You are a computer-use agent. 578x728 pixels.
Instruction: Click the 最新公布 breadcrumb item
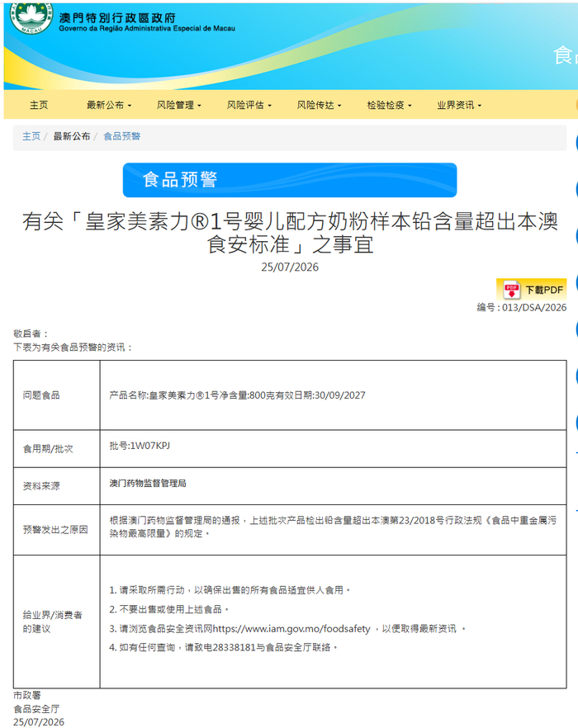[72, 136]
